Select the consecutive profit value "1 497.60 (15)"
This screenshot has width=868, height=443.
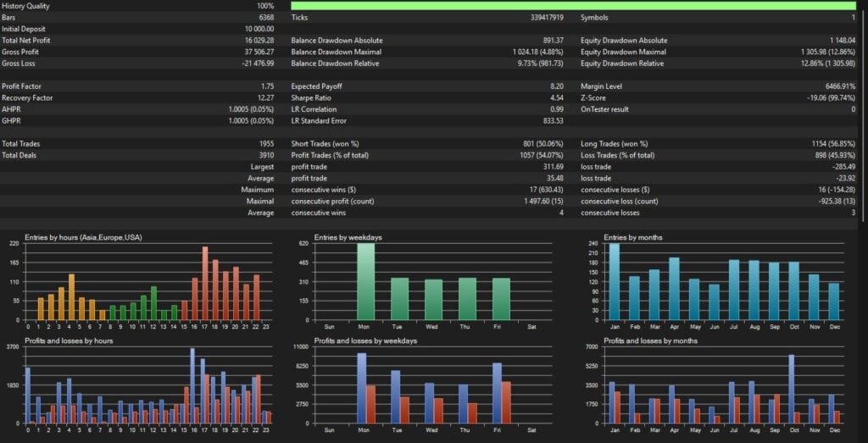coord(542,202)
